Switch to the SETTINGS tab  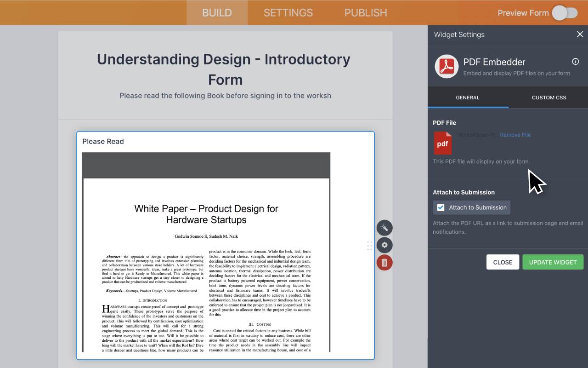(288, 12)
